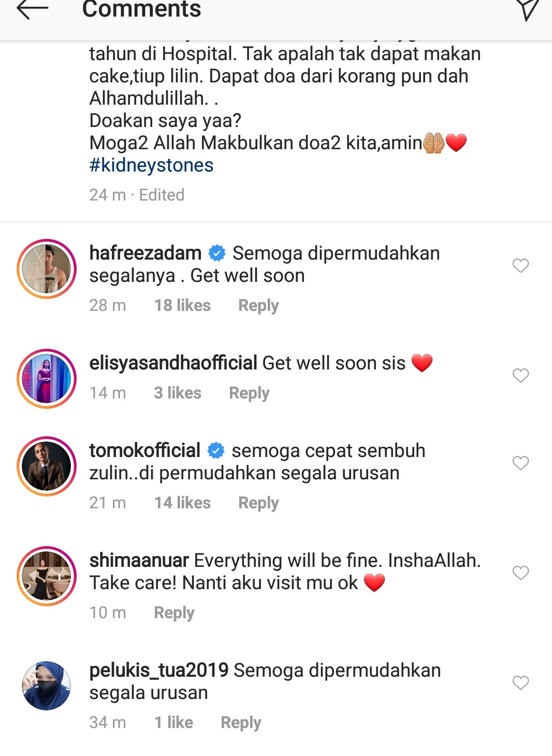Tap the heart beside the pelukis_tua2019 comment
Viewport: 552px width, 756px height.
coord(520,682)
